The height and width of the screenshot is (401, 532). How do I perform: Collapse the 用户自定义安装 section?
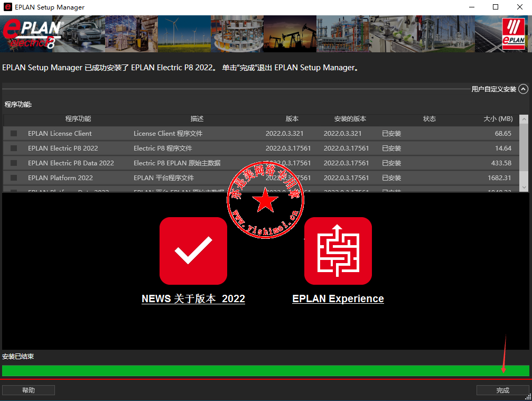tap(524, 89)
